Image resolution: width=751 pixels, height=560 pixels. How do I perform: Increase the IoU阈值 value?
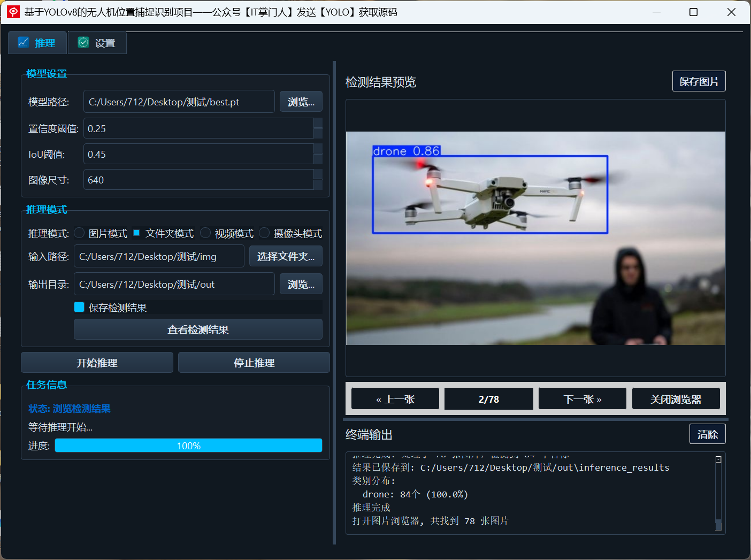point(318,149)
